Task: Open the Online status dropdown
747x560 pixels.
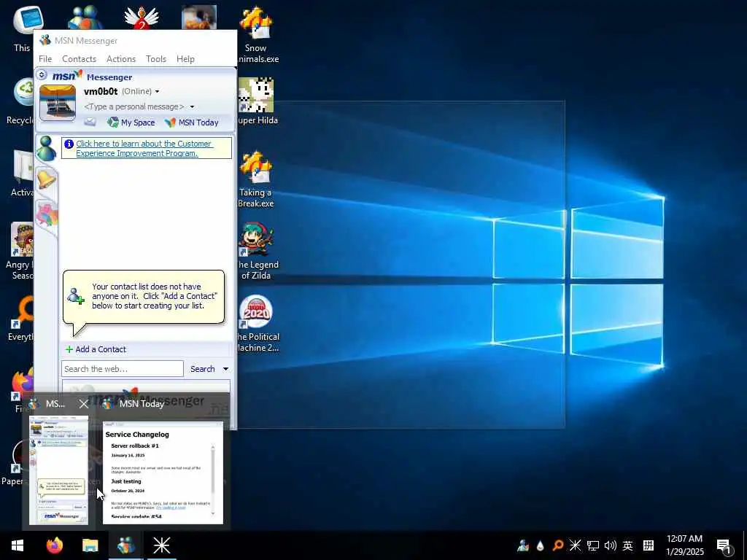Action: click(x=141, y=91)
